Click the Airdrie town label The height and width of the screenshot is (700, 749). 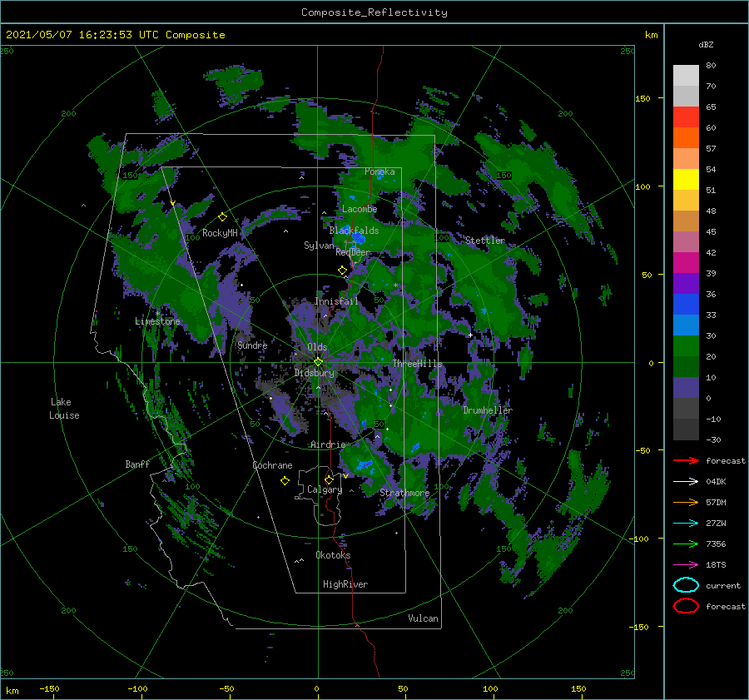tap(328, 444)
